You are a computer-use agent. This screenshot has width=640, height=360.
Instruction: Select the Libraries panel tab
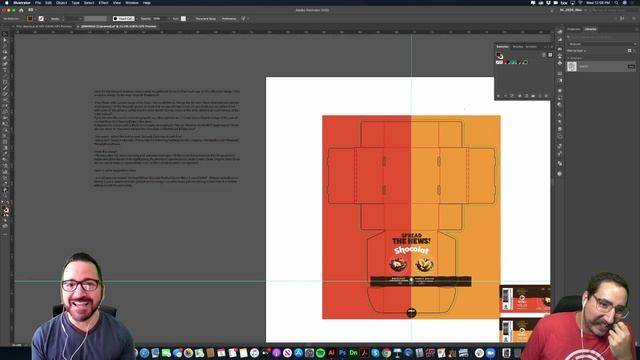590,29
